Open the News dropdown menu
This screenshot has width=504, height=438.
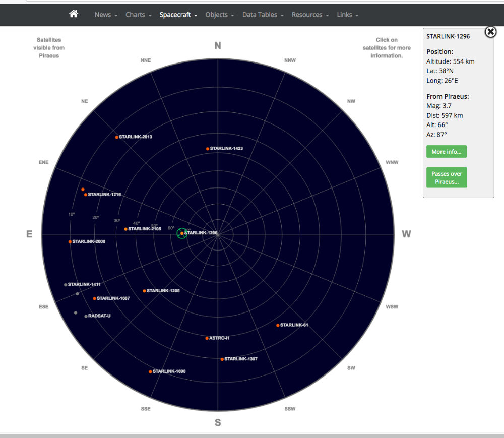pyautogui.click(x=106, y=15)
